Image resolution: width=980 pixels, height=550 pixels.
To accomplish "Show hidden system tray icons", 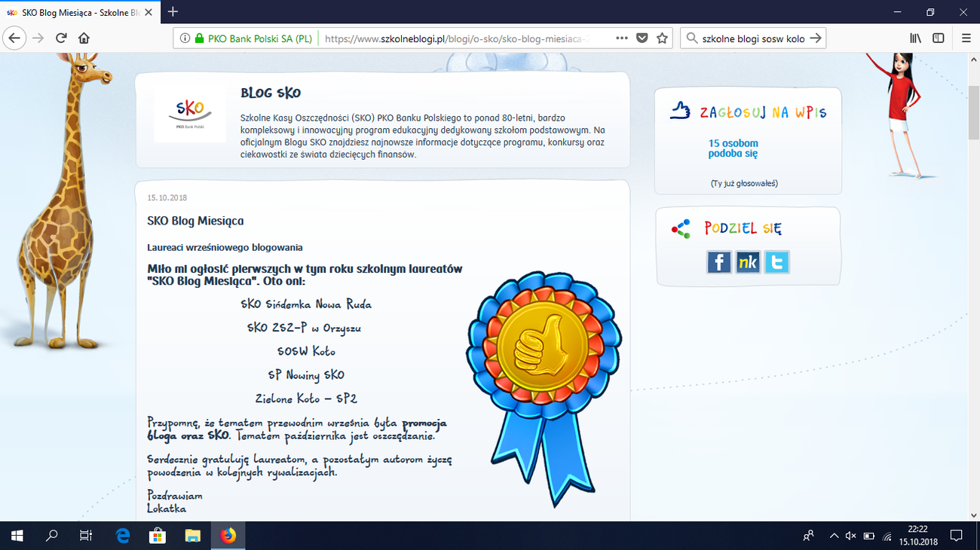I will pos(834,536).
